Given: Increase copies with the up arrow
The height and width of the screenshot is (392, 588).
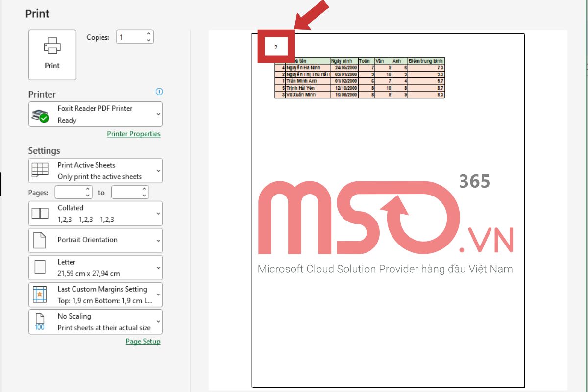Looking at the screenshot, I should coord(149,34).
